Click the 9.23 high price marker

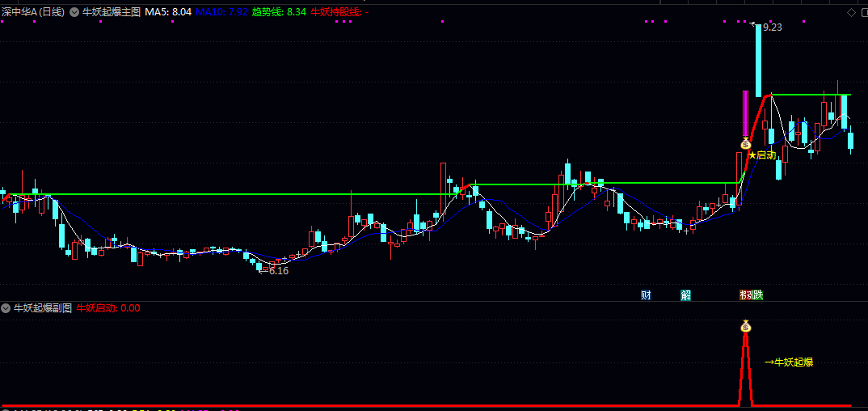tap(771, 27)
